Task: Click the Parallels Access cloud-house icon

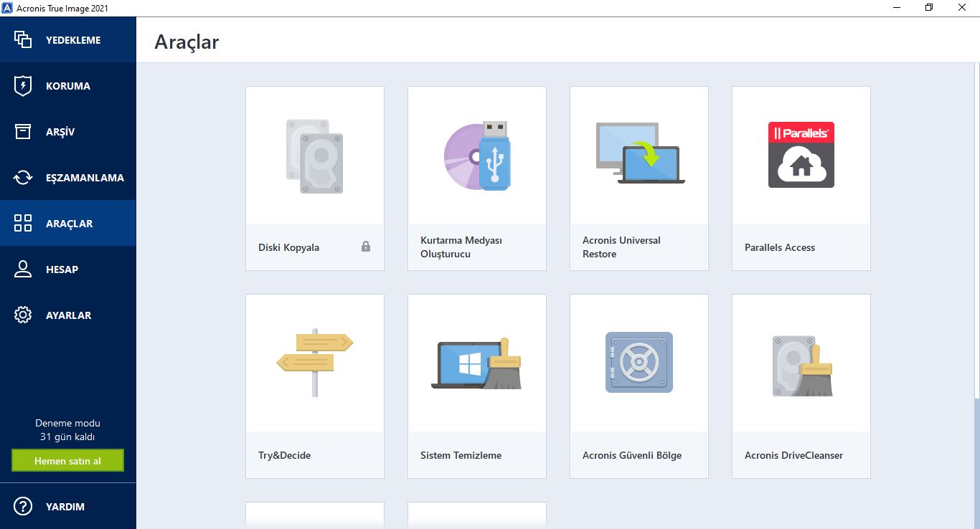Action: click(x=801, y=155)
